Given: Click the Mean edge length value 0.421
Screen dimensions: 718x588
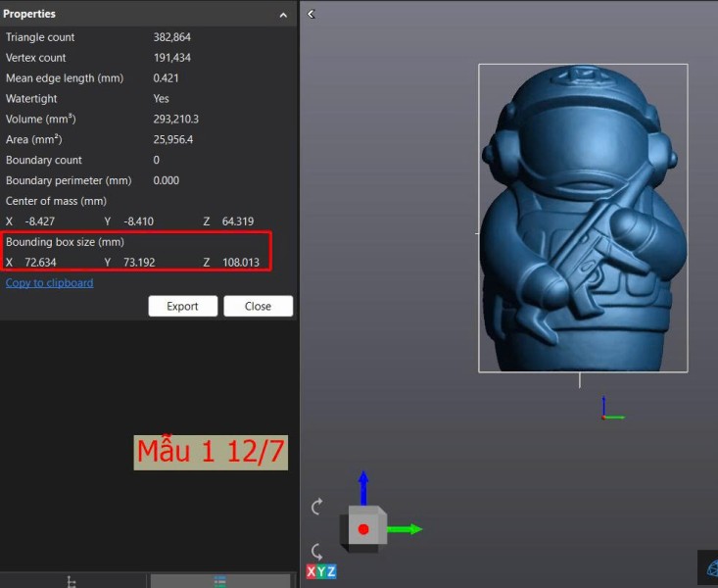Looking at the screenshot, I should tap(166, 78).
